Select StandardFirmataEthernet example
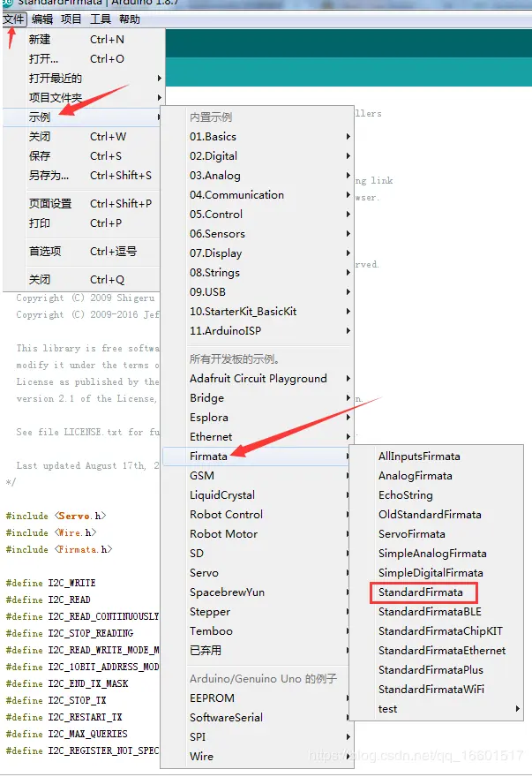 point(437,650)
